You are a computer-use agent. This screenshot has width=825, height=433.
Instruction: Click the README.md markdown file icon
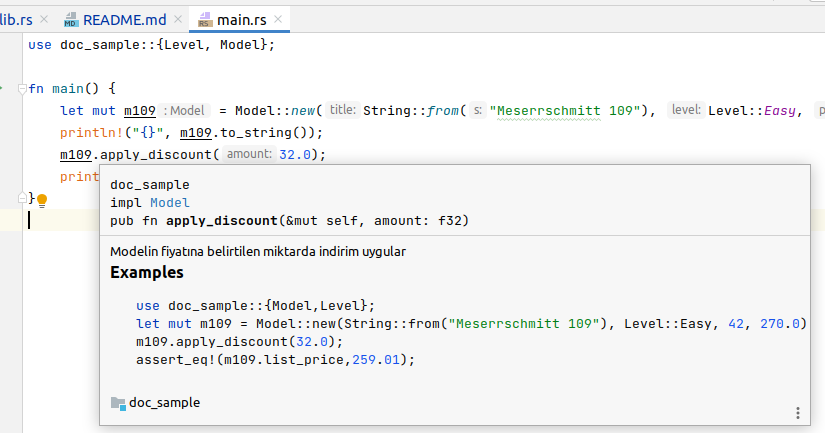[71, 19]
